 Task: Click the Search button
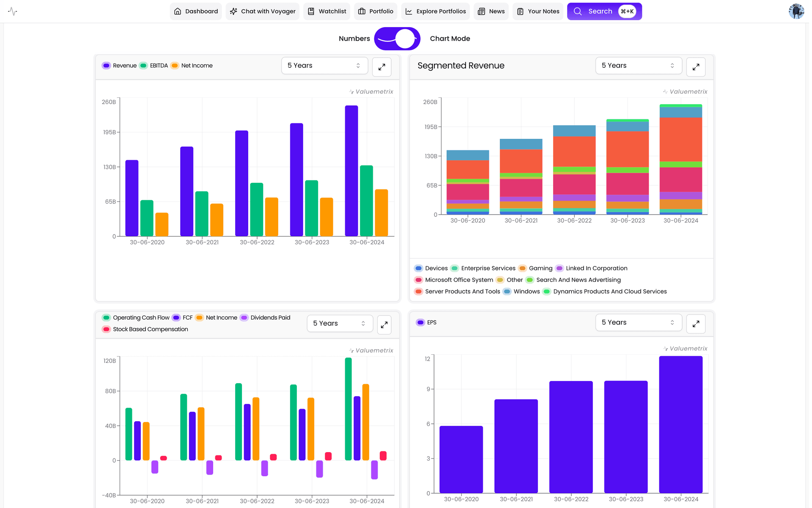(604, 11)
